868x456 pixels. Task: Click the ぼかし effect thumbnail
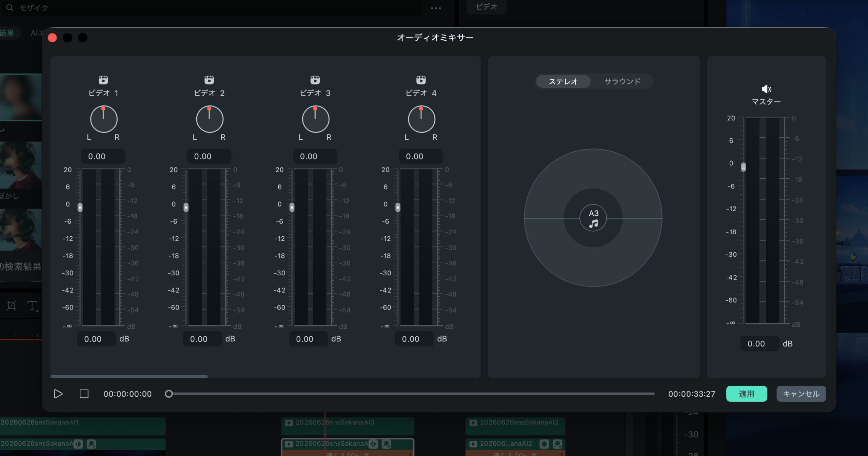pos(20,165)
